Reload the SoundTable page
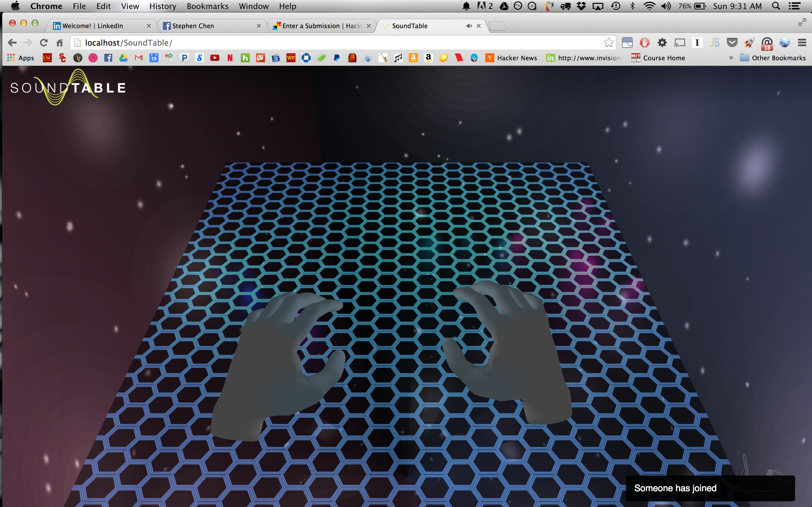Image resolution: width=812 pixels, height=507 pixels. 44,43
